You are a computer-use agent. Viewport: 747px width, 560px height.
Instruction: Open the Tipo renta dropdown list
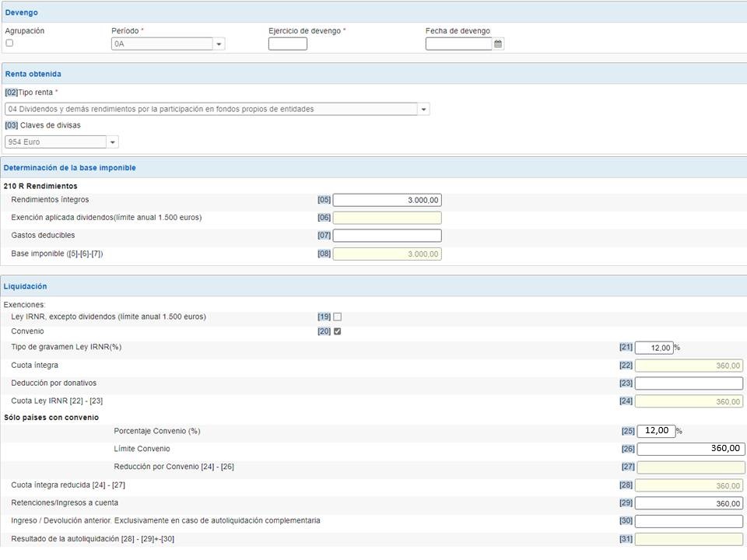423,109
